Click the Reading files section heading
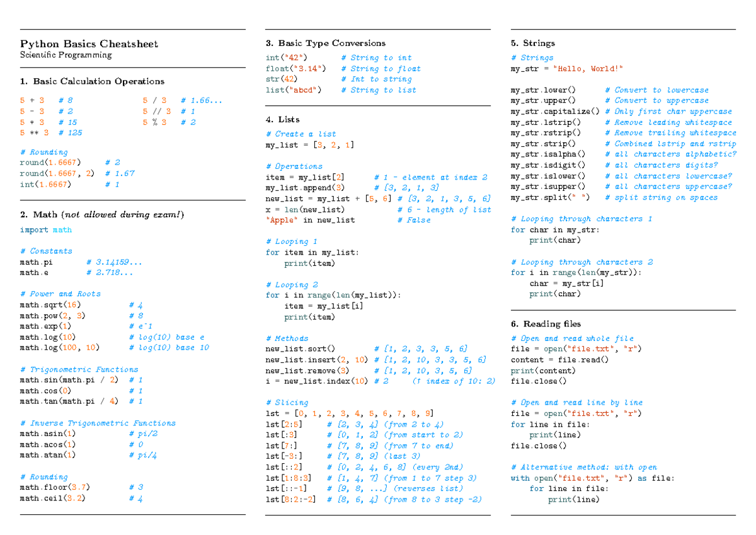 point(546,324)
